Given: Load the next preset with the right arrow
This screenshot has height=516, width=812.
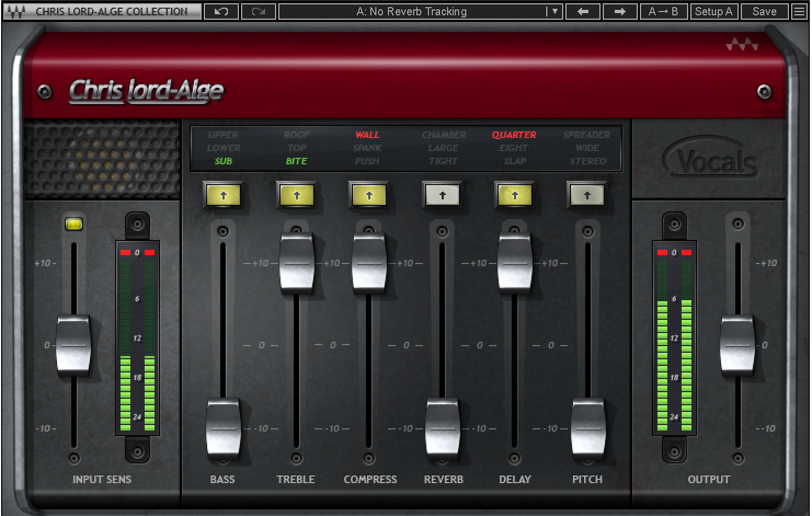Looking at the screenshot, I should tap(620, 11).
